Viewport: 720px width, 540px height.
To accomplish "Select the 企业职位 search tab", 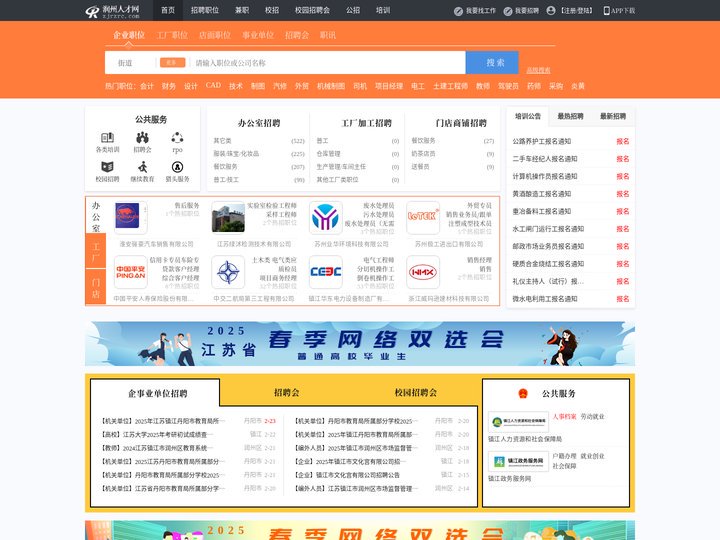I will coord(129,35).
